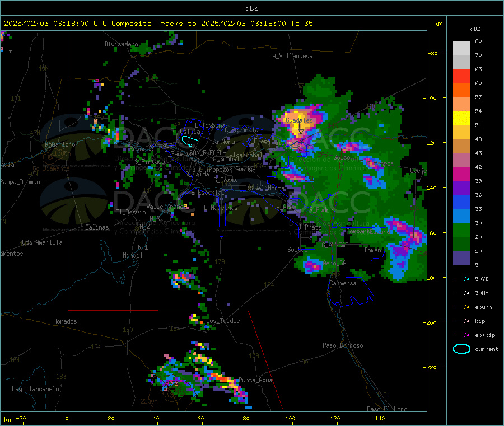The image size is (504, 426).
Task: Click the 60 dBZ red color swatch
Action: click(x=461, y=76)
